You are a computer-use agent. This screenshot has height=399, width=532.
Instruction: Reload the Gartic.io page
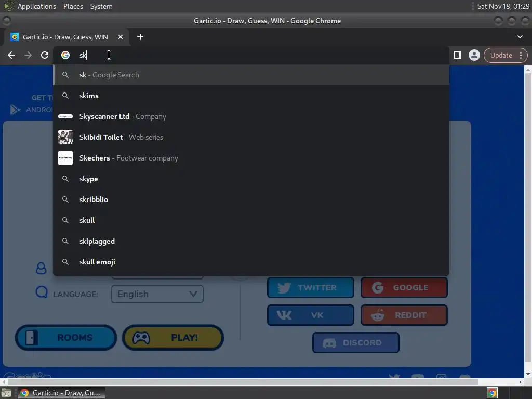[x=45, y=55]
